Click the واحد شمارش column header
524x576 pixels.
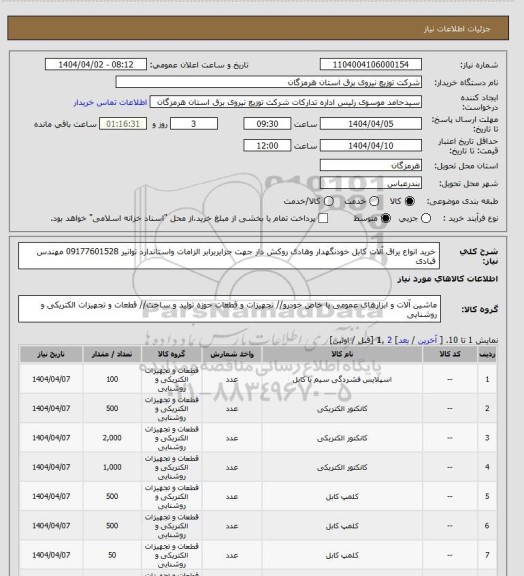click(232, 354)
